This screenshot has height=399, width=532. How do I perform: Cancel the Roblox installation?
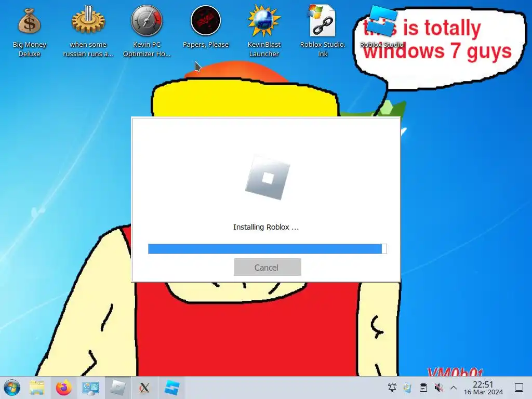coord(268,268)
